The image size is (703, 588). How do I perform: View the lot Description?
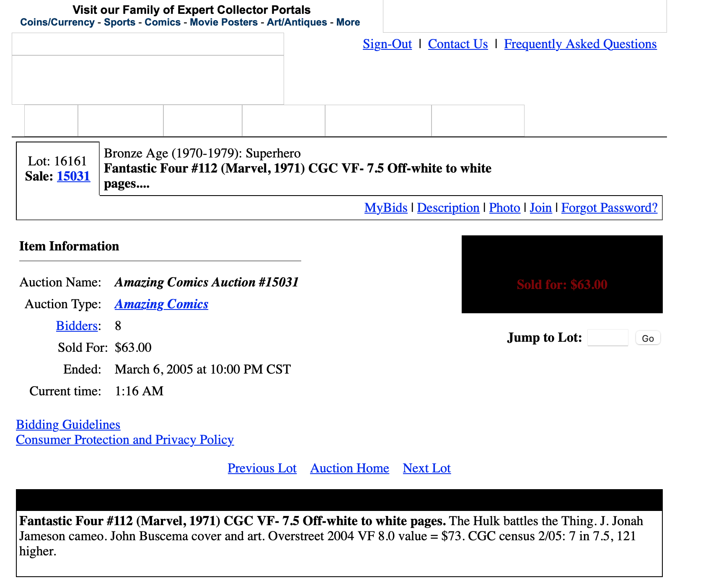[x=448, y=208]
